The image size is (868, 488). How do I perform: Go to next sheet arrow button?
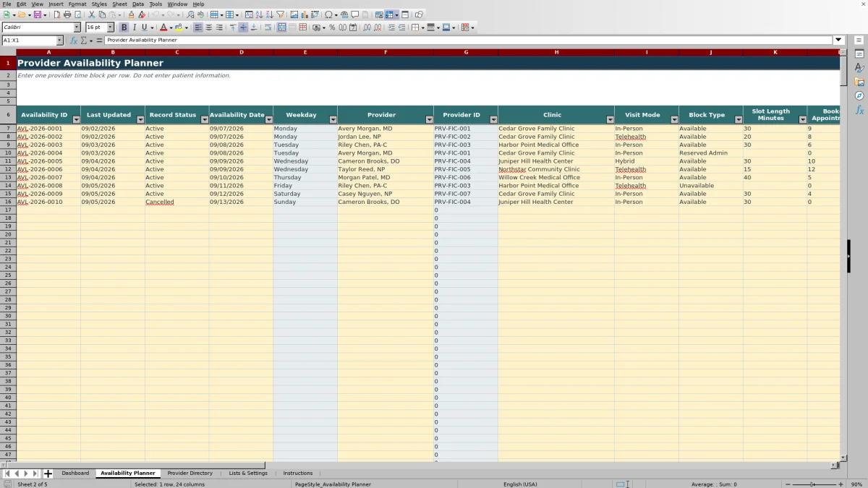[26, 474]
